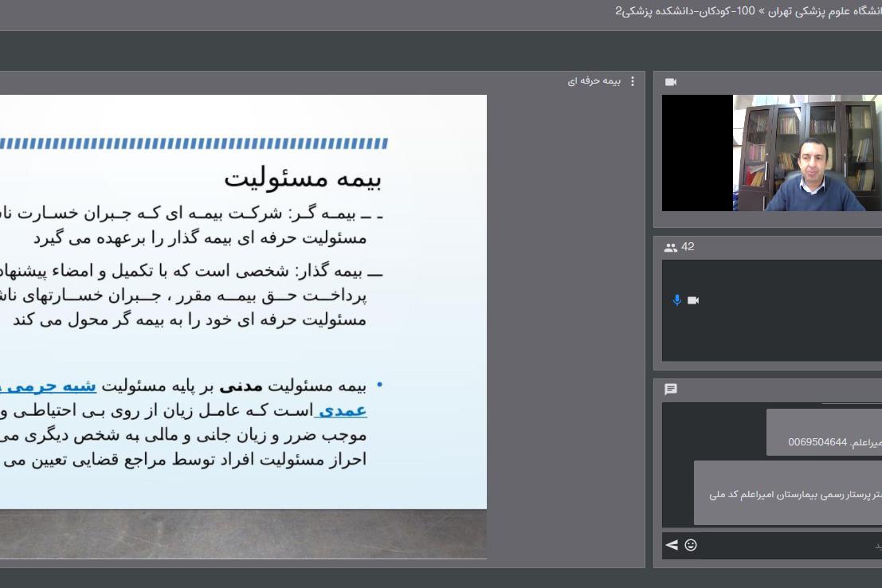This screenshot has width=882, height=588.
Task: Click the chat pod speech bubble icon
Action: 671,390
